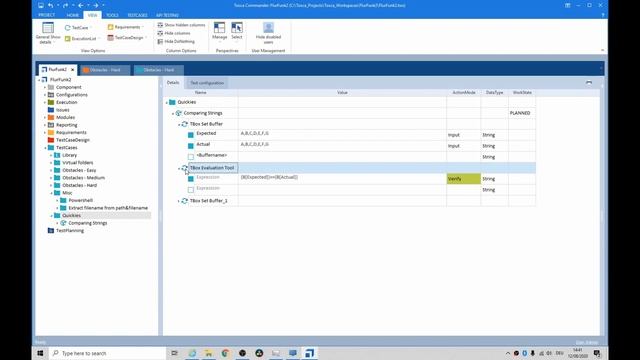Click the Modules folder icon in tree
640x360 pixels.
(x=51, y=117)
